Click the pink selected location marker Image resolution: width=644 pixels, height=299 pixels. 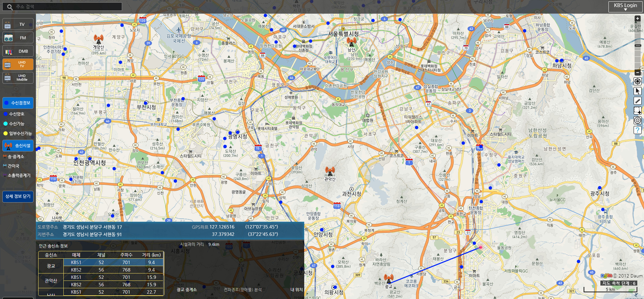pos(480,247)
